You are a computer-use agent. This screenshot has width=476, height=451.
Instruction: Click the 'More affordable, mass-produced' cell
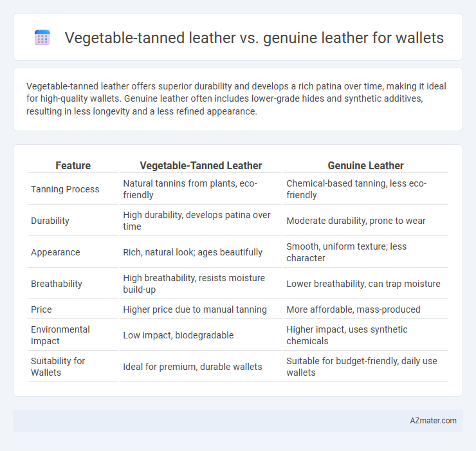tap(353, 309)
